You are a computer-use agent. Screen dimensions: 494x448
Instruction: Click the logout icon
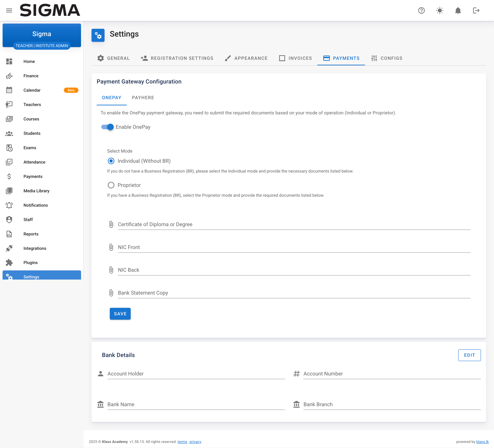(476, 10)
